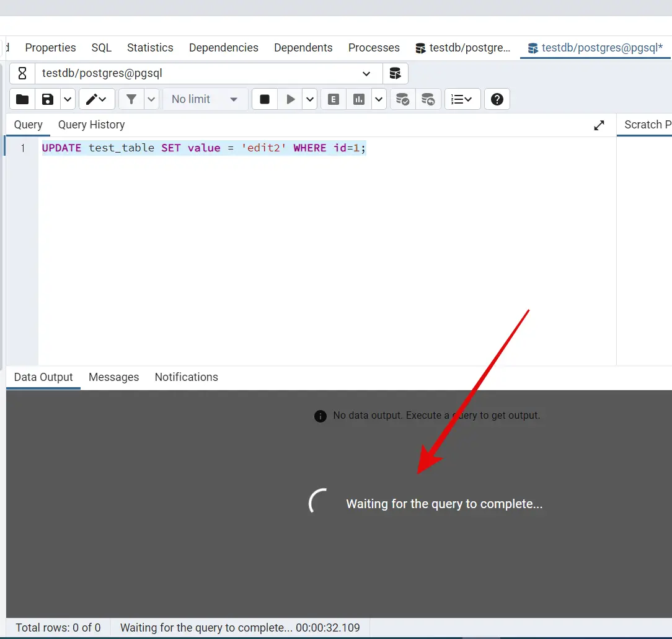This screenshot has height=639, width=672.
Task: Switch to the Messages tab
Action: [x=113, y=377]
